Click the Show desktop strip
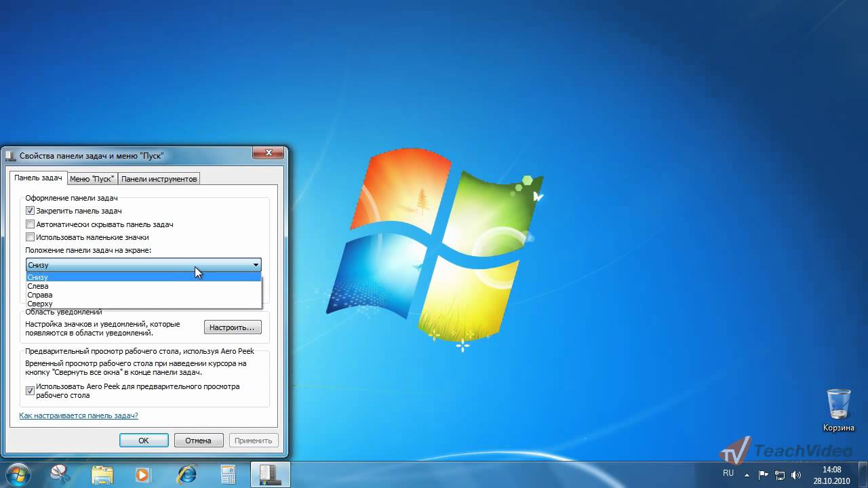The height and width of the screenshot is (488, 868). pos(863,474)
